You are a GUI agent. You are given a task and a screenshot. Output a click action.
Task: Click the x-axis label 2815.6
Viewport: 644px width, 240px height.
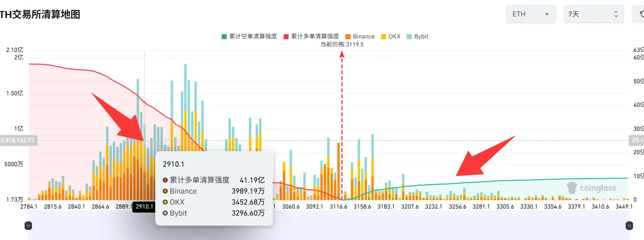(52, 206)
